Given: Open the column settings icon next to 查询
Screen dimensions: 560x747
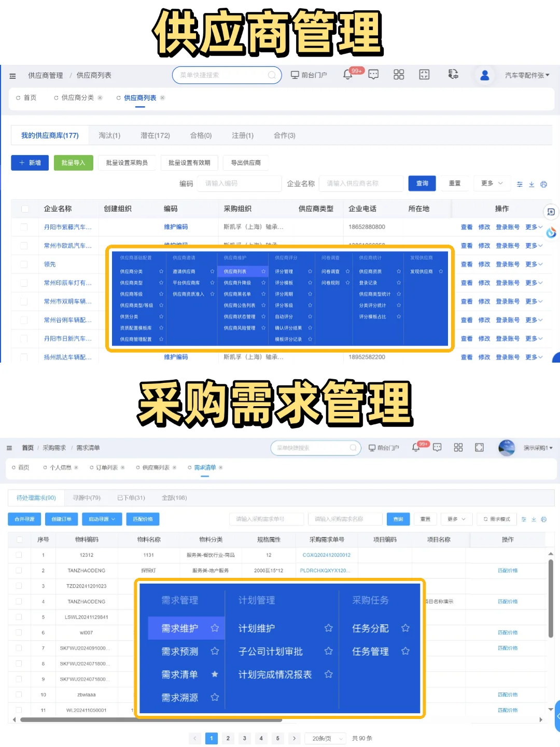Looking at the screenshot, I should 520,184.
